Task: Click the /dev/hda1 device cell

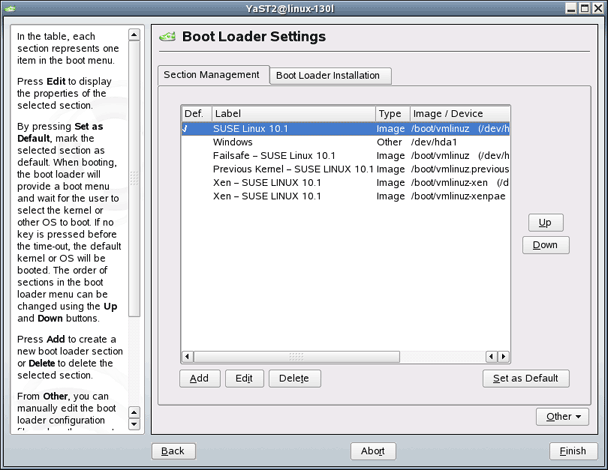Action: click(x=434, y=142)
